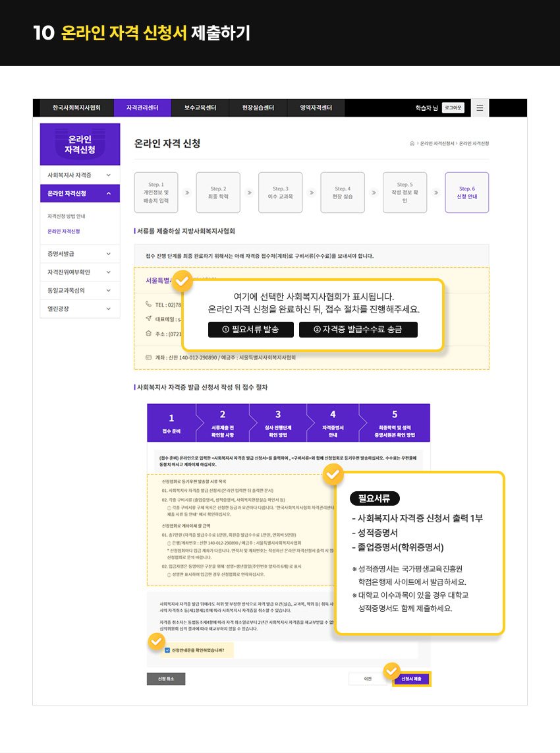Click the home icon in breadcrumb

pos(412,144)
